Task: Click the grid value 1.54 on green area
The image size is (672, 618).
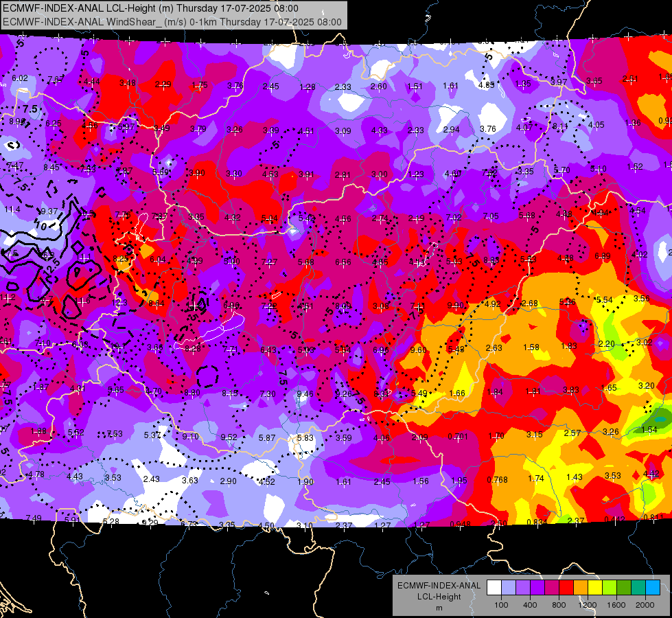Action: point(649,430)
